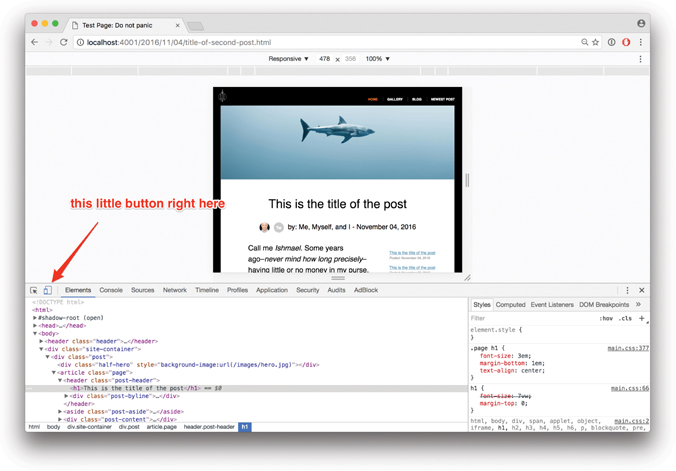Viewport: 676px width, 471px height.
Task: Select article.page in the breadcrumb bar
Action: point(161,427)
